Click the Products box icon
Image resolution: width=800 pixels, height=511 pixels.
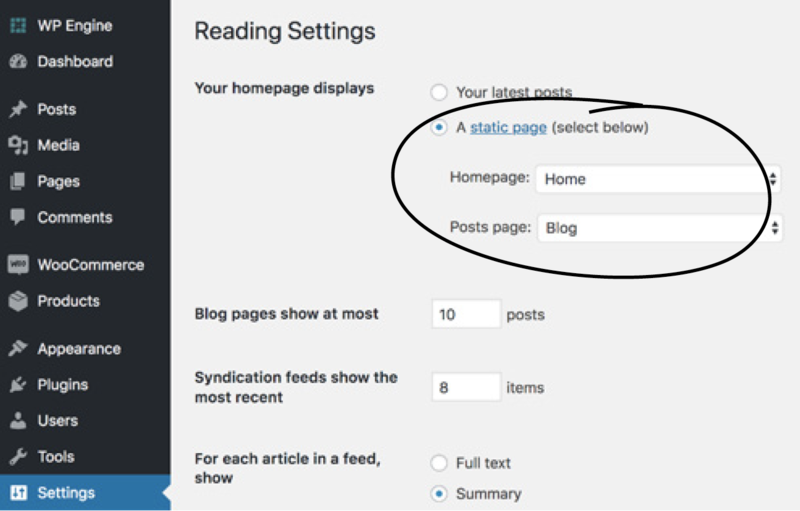[x=18, y=301]
